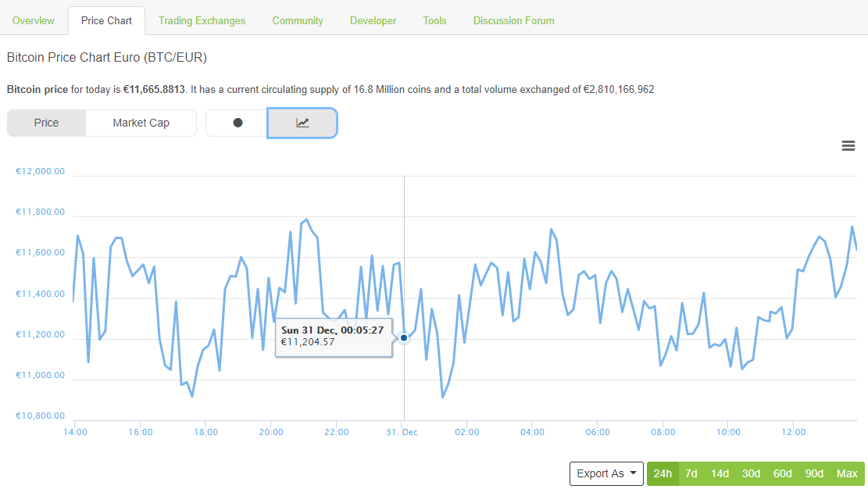
Task: Select the 24h time range
Action: (663, 473)
